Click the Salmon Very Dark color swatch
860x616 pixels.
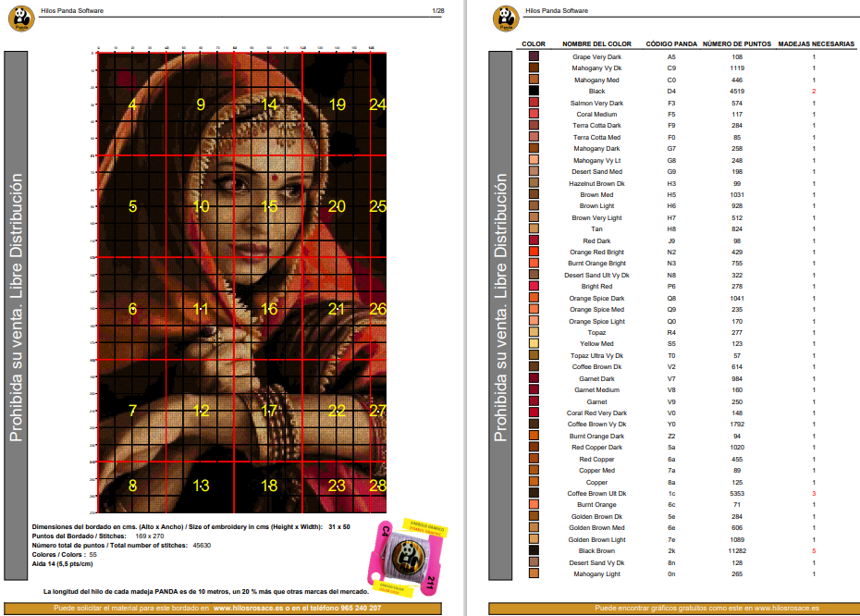point(534,103)
